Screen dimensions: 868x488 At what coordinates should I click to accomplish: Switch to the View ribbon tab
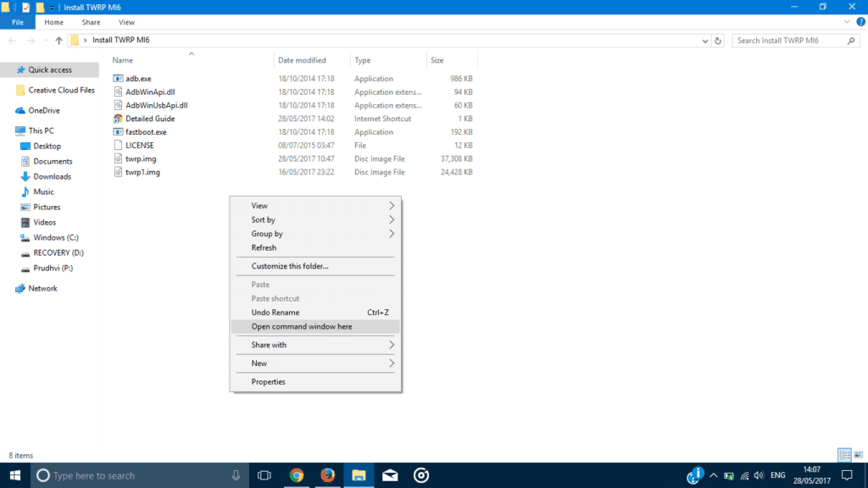coord(126,22)
